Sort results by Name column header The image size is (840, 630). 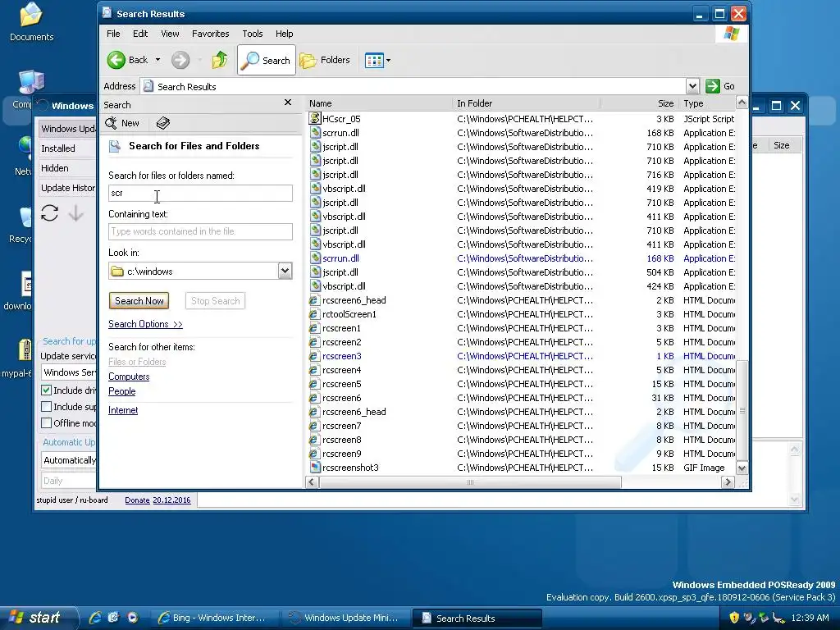[x=379, y=103]
